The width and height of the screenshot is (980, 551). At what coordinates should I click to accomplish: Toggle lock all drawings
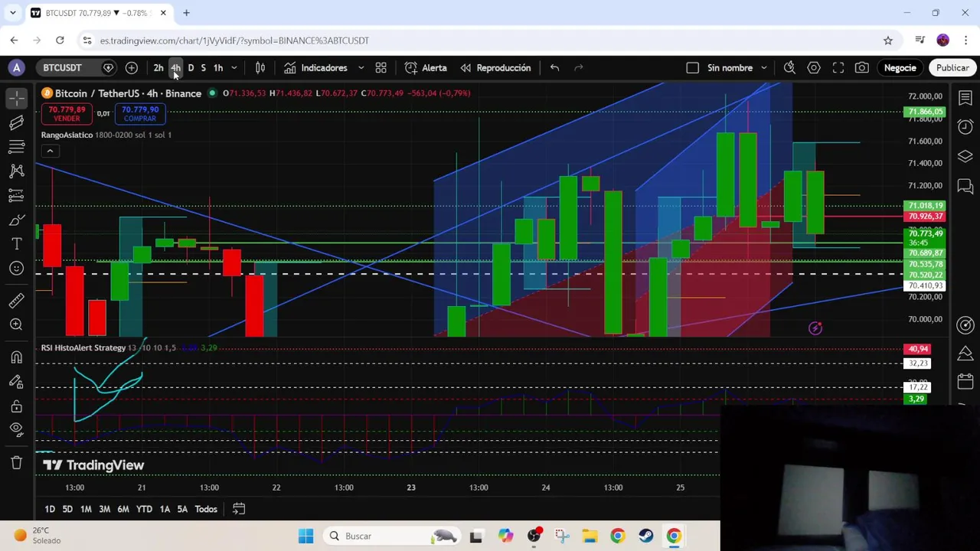[x=17, y=406]
